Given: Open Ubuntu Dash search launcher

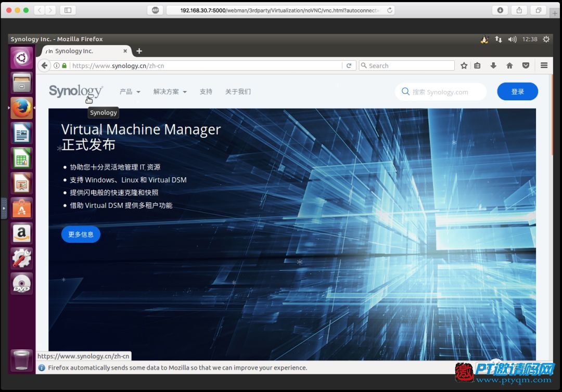Looking at the screenshot, I should coord(21,57).
